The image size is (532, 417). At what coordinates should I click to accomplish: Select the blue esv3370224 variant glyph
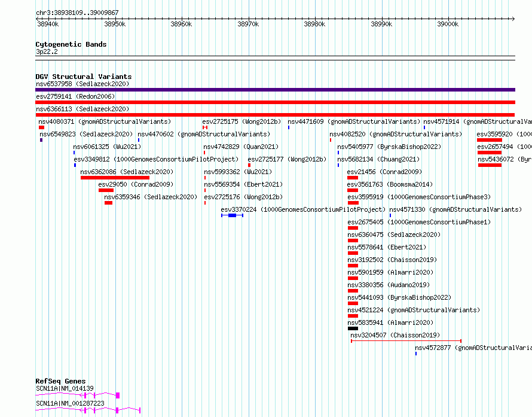[x=232, y=215]
